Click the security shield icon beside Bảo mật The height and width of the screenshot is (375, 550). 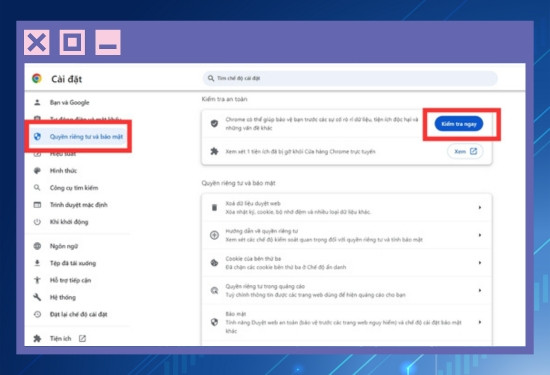[214, 322]
